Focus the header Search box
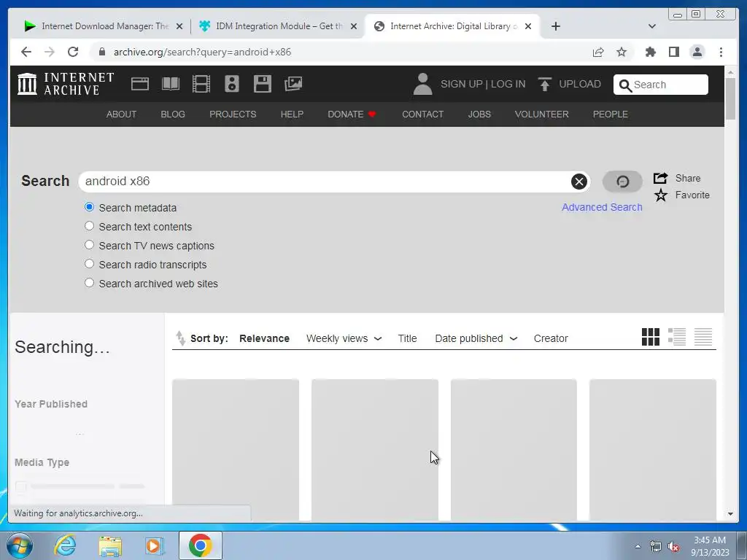 [661, 85]
